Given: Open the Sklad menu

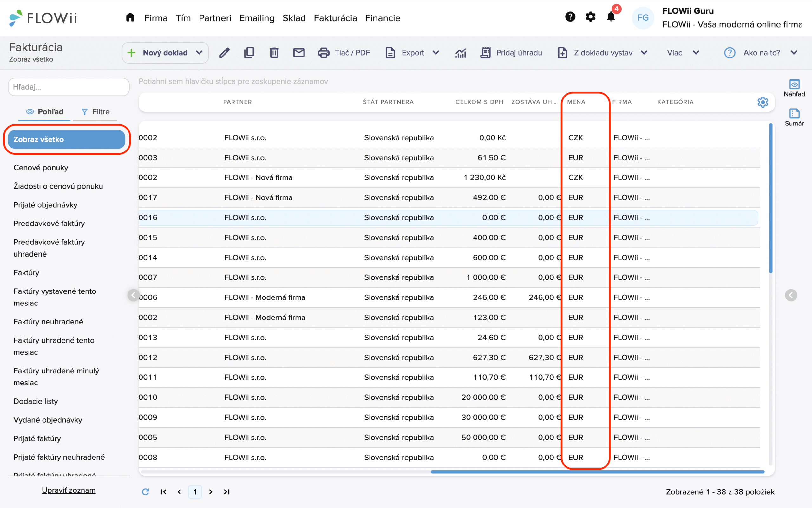Looking at the screenshot, I should [294, 18].
